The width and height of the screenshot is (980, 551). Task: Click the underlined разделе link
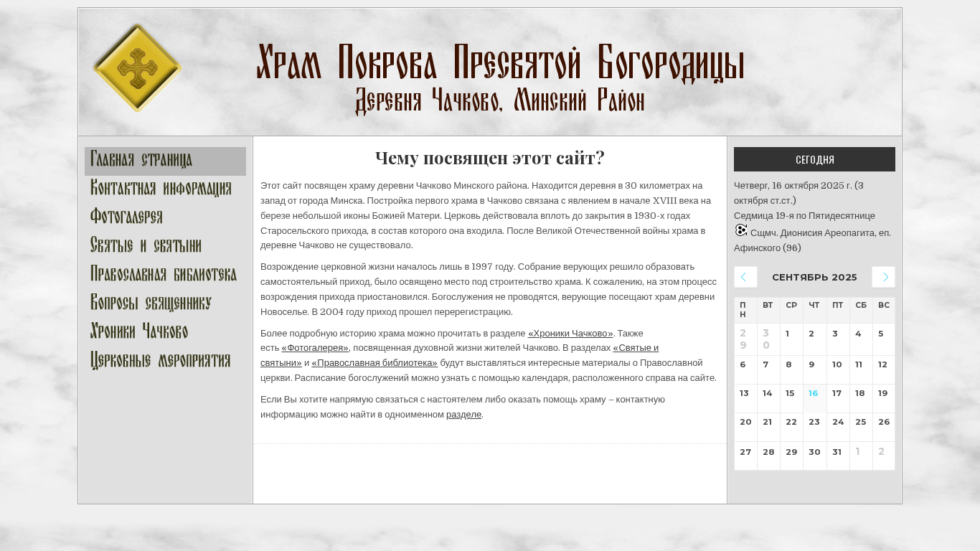coord(463,415)
